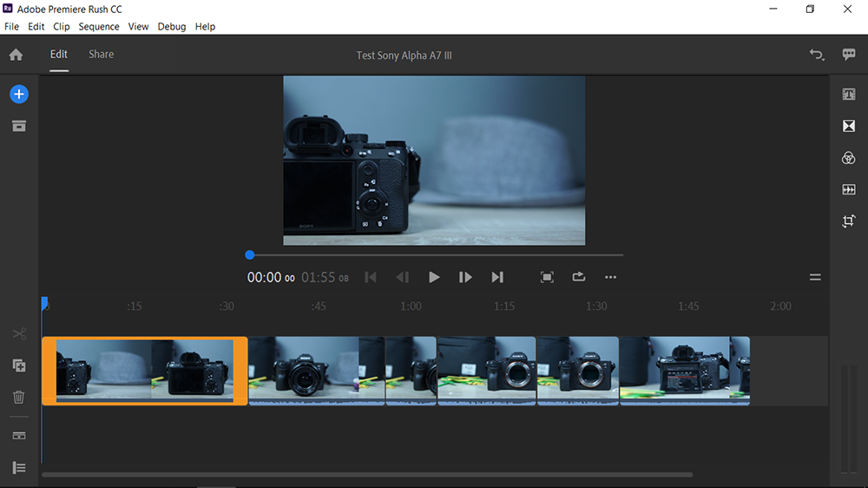Open the Project panel box icon

pos(18,126)
